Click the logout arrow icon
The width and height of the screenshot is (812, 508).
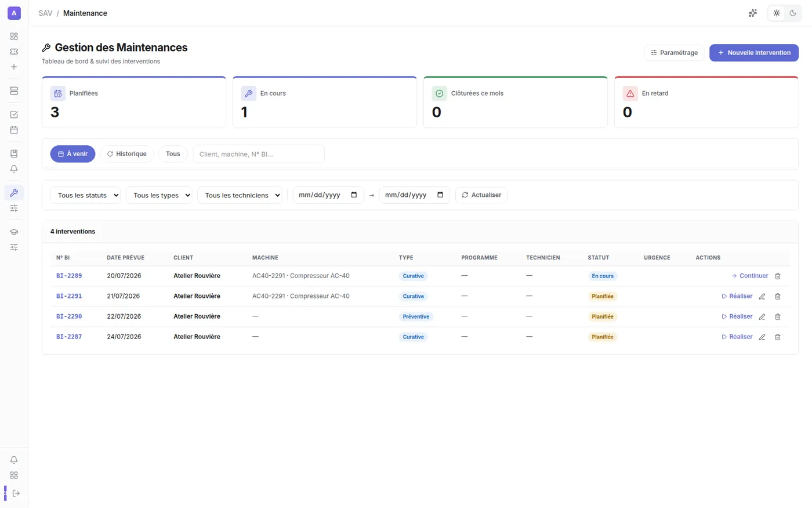click(16, 493)
